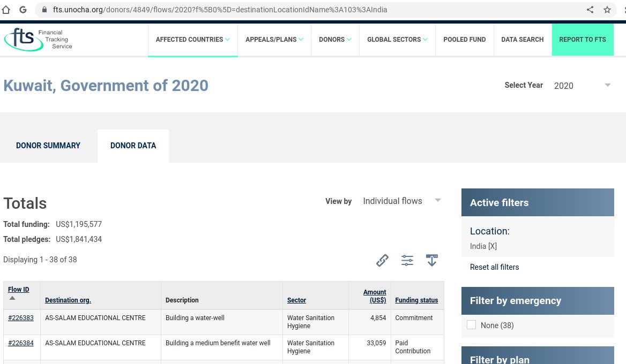Click Total funding US$1,195,577 value
Screen dimensions: 626x364
79,224
